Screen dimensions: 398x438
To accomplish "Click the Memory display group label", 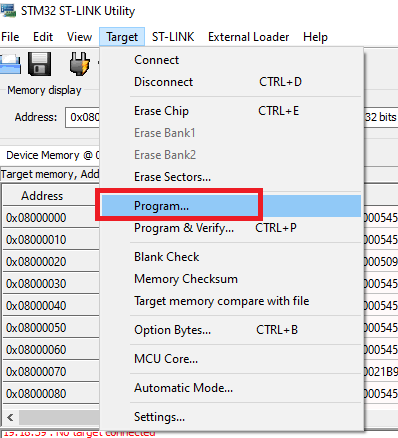I will point(44,90).
